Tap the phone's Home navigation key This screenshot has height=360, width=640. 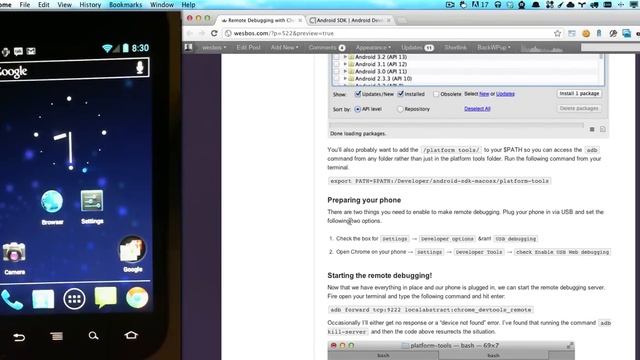(131, 335)
